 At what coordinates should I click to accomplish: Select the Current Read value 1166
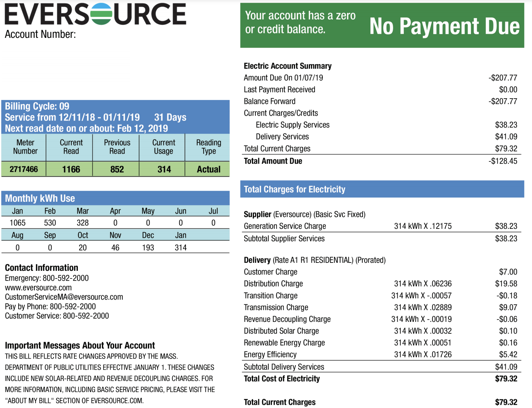click(71, 169)
